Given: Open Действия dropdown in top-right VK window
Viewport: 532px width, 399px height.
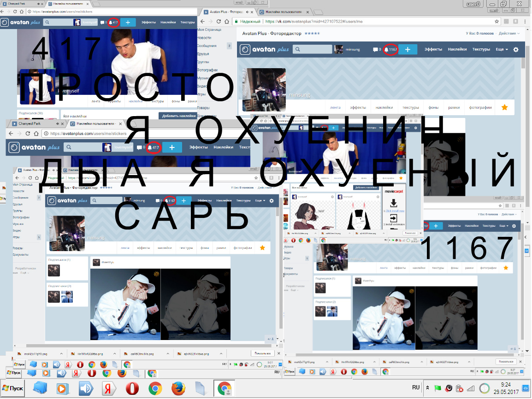Looking at the screenshot, I should (x=509, y=33).
